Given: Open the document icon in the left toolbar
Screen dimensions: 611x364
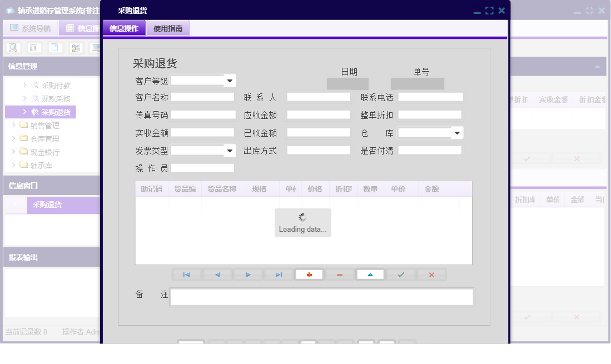Looking at the screenshot, I should [54, 48].
